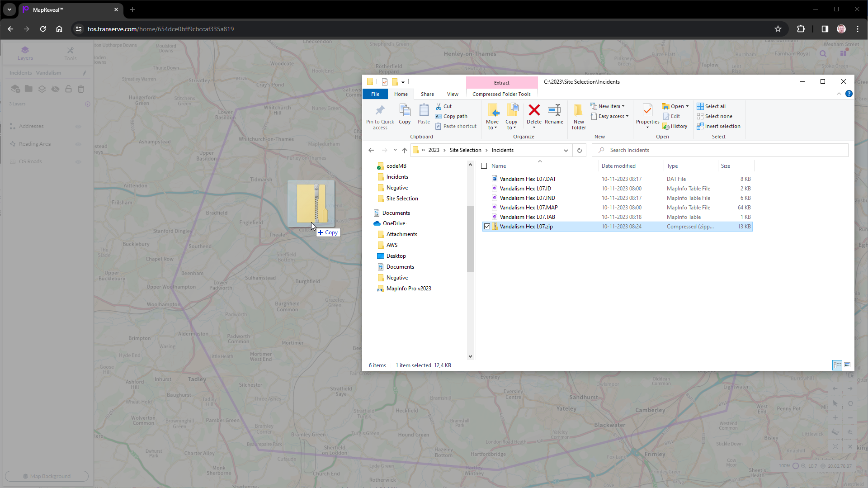Open the address bar history dropdown arrow
The width and height of the screenshot is (868, 488).
click(x=566, y=150)
